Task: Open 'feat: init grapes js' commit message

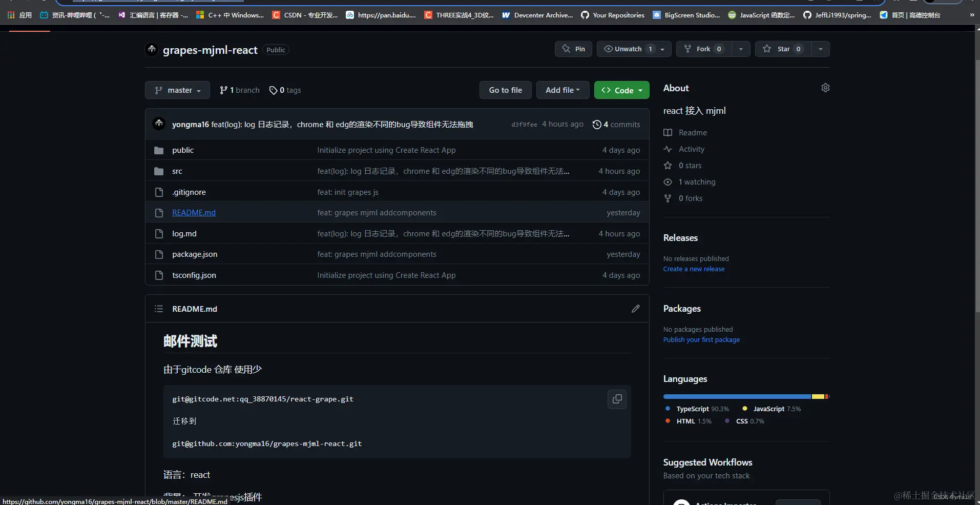Action: pos(348,192)
